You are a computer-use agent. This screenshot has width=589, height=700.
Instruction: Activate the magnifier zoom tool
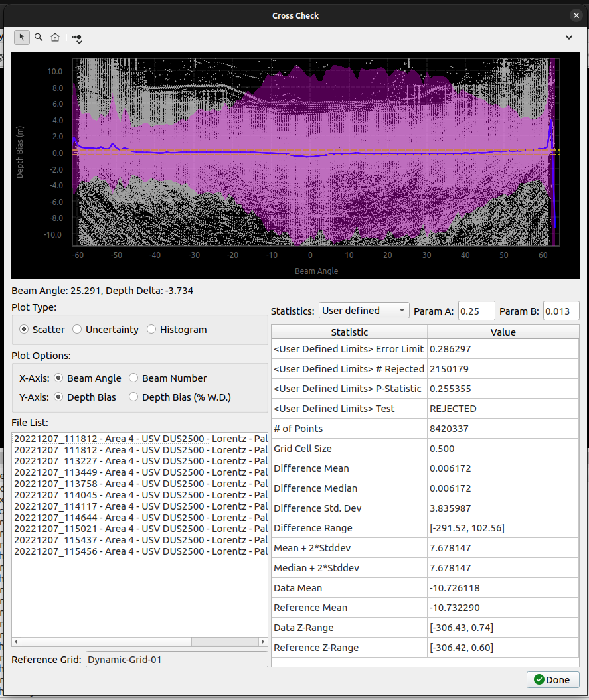[x=39, y=38]
